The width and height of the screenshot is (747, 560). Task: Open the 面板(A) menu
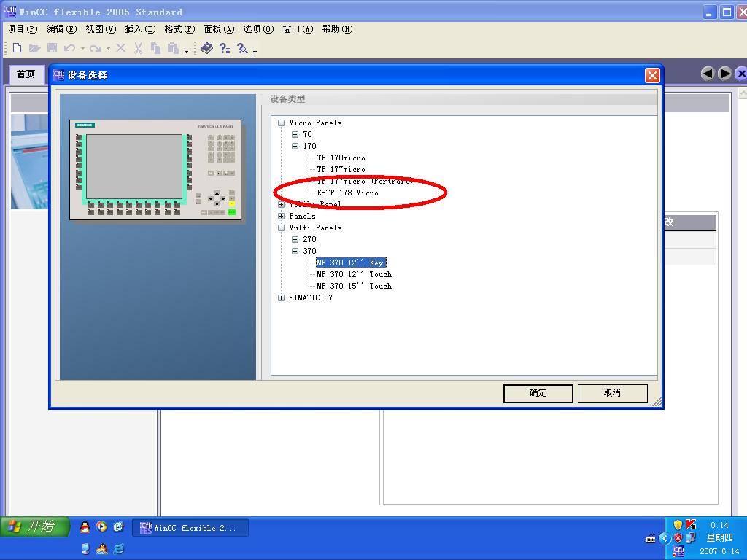[219, 29]
